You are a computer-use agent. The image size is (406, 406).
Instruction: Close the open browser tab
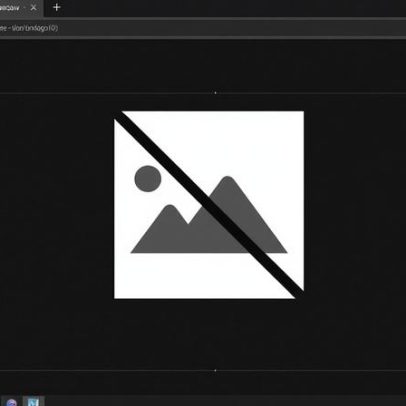coord(33,7)
